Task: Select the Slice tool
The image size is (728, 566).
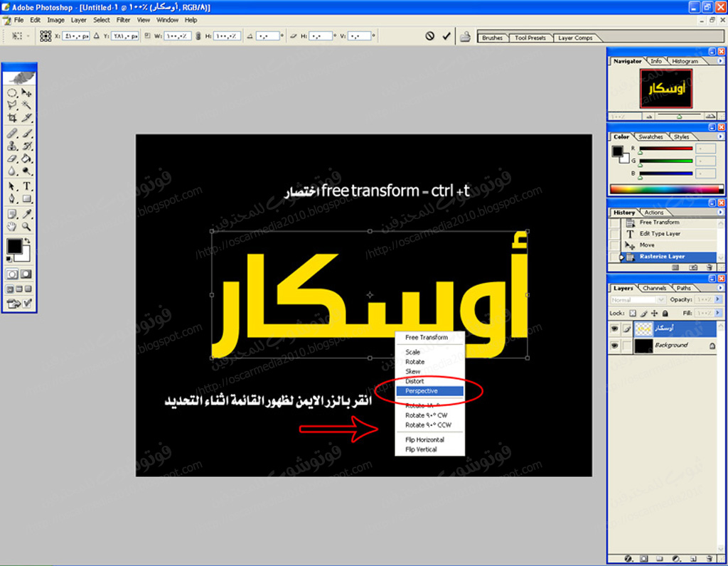Action: 26,117
